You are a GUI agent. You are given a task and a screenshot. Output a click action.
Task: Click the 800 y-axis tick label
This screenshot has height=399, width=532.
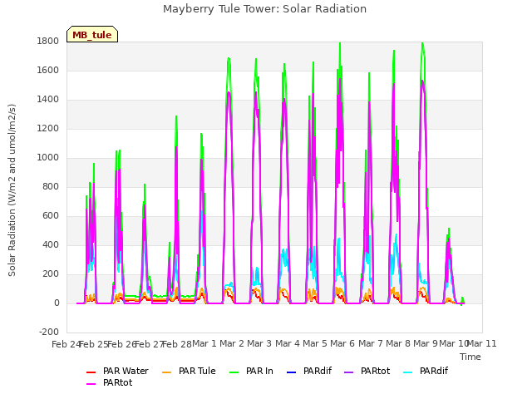[51, 186]
